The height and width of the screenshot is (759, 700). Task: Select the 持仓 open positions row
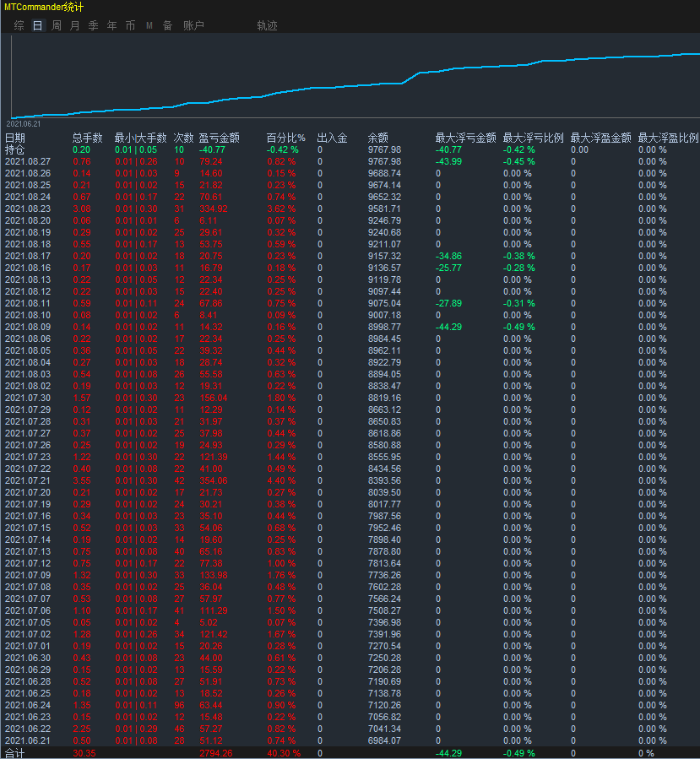pos(15,149)
